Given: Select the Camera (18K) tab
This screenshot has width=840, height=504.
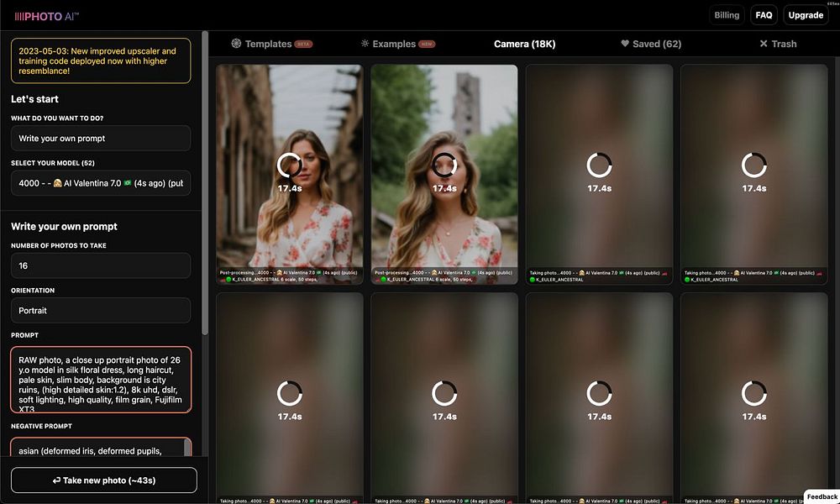Looking at the screenshot, I should [x=524, y=44].
